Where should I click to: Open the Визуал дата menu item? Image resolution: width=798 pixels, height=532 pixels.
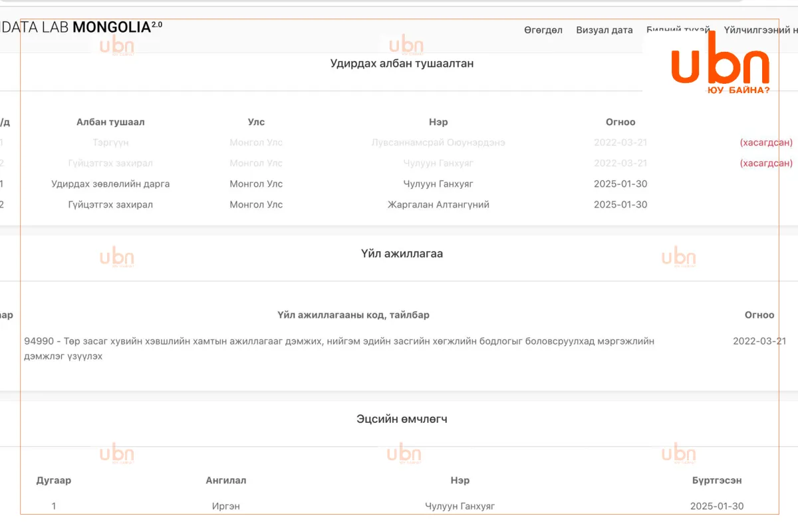point(604,30)
